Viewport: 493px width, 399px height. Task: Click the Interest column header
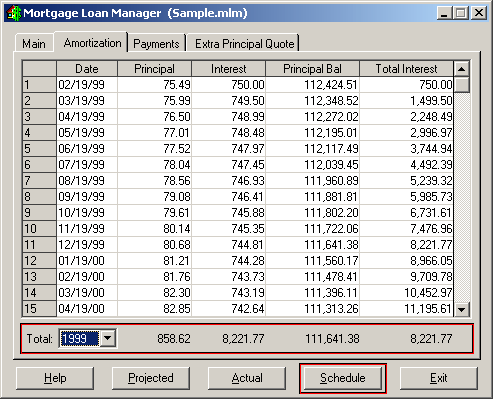228,69
